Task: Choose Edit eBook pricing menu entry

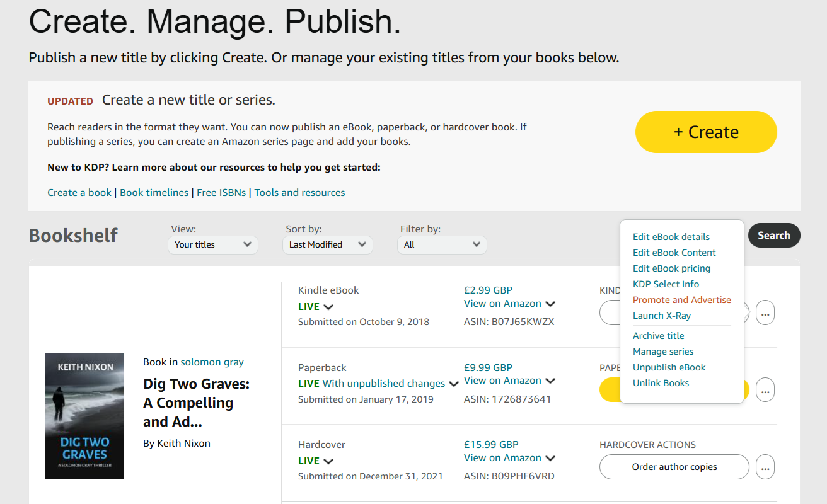Action: tap(671, 268)
